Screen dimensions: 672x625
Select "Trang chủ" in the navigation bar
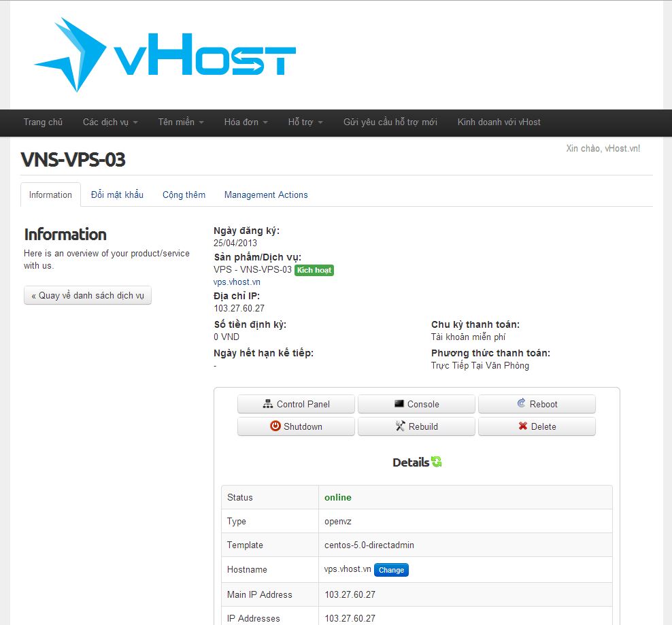click(43, 122)
